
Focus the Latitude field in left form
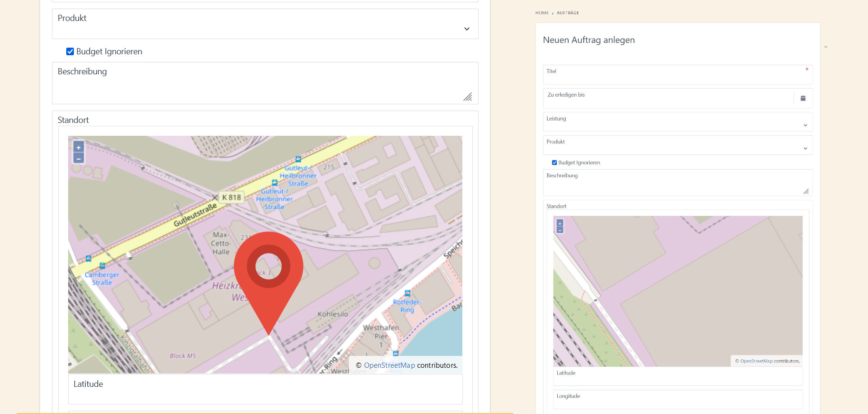265,389
